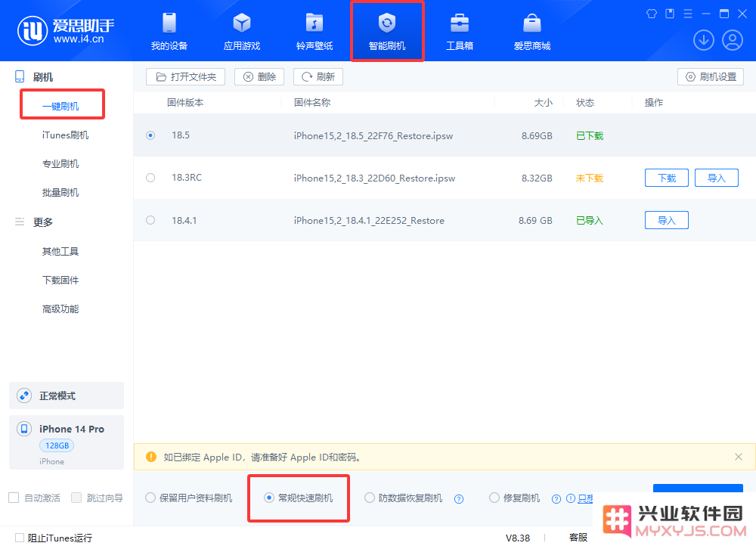Click the 固件名称 column header
This screenshot has height=549, width=756.
(312, 102)
